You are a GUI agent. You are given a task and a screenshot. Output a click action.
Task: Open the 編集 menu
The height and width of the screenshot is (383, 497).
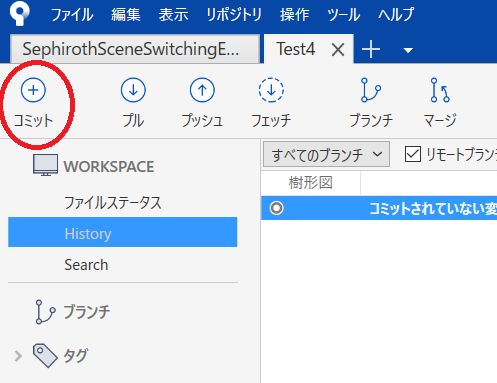pos(126,15)
